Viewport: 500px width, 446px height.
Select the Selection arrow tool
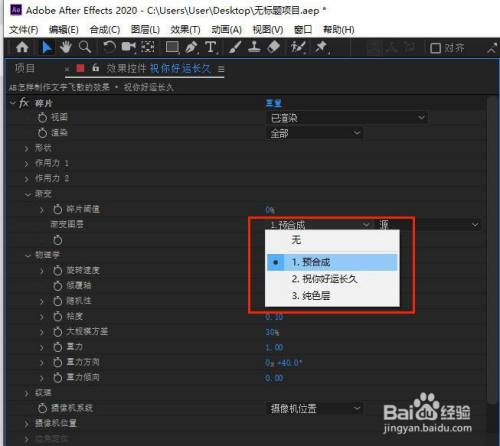click(x=46, y=47)
